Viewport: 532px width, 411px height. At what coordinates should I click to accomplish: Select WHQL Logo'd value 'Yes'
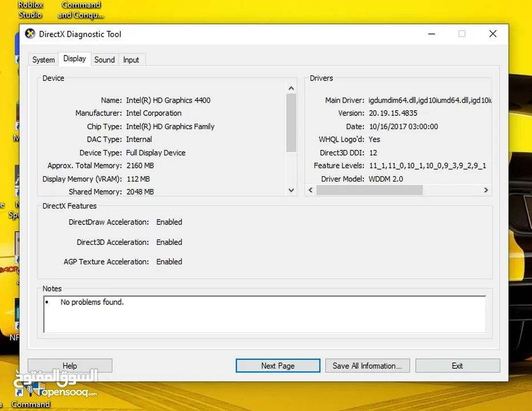[374, 139]
